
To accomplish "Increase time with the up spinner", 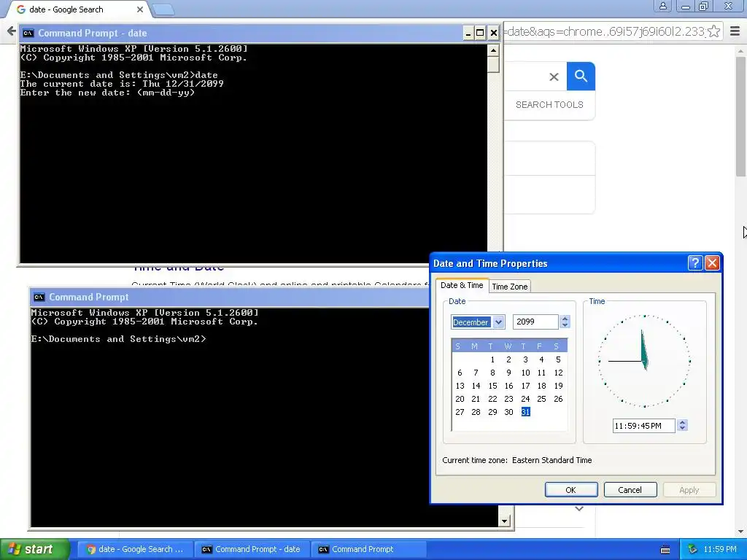I will [682, 422].
